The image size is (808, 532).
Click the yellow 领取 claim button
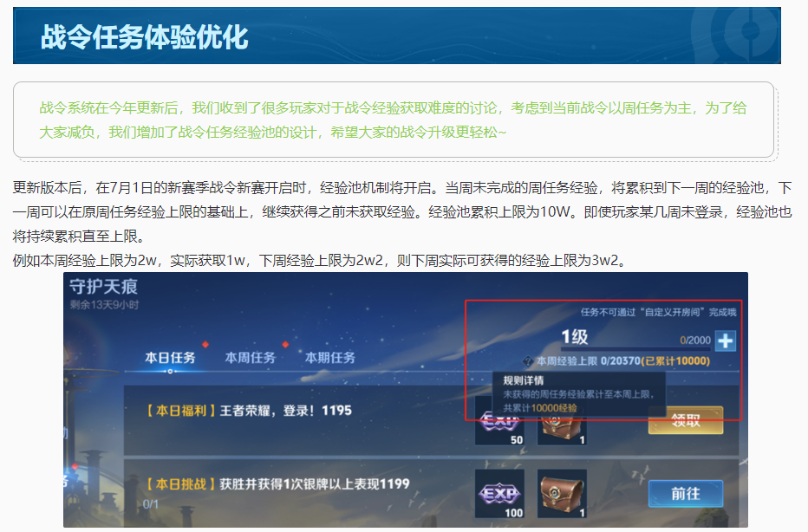pyautogui.click(x=686, y=420)
